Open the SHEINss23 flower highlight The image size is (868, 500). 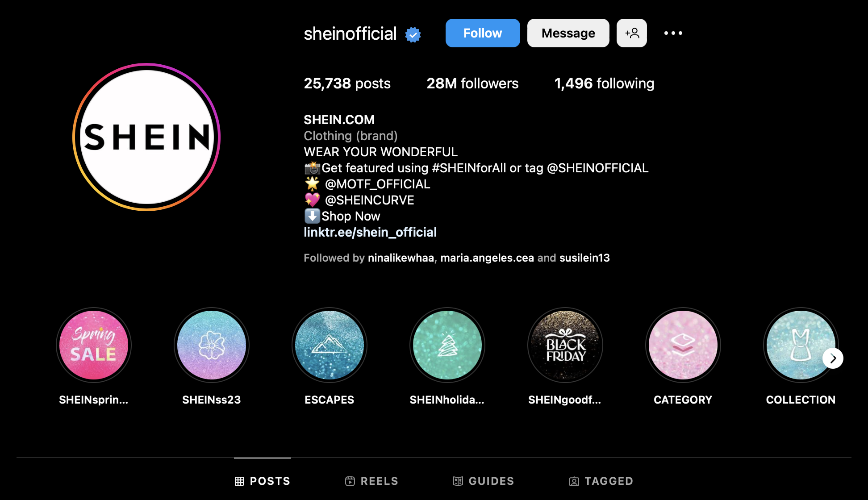pyautogui.click(x=212, y=345)
